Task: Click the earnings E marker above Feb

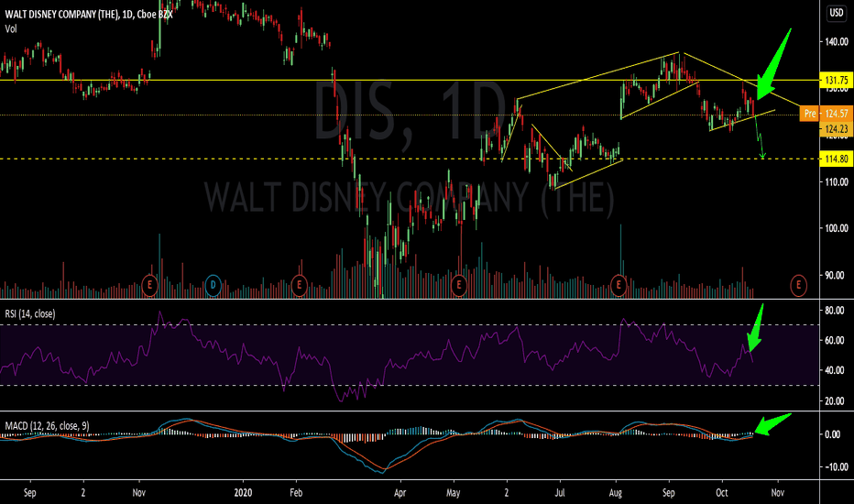Action: [x=299, y=285]
